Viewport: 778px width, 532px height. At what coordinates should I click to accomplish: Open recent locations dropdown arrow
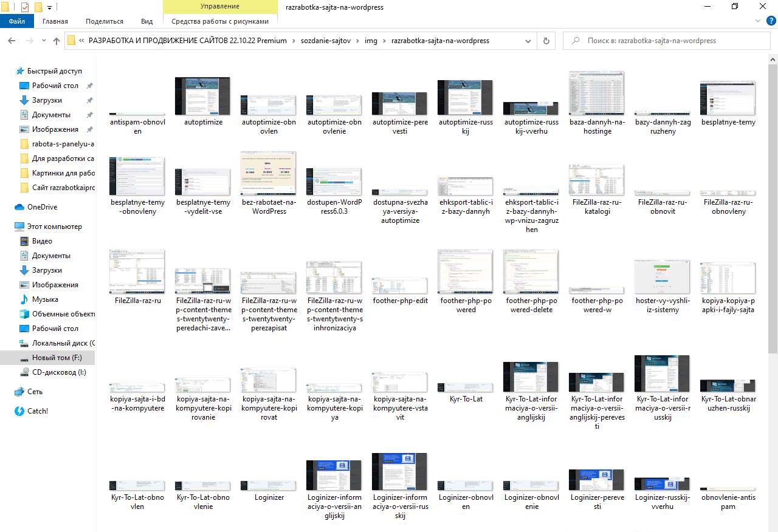pyautogui.click(x=43, y=41)
